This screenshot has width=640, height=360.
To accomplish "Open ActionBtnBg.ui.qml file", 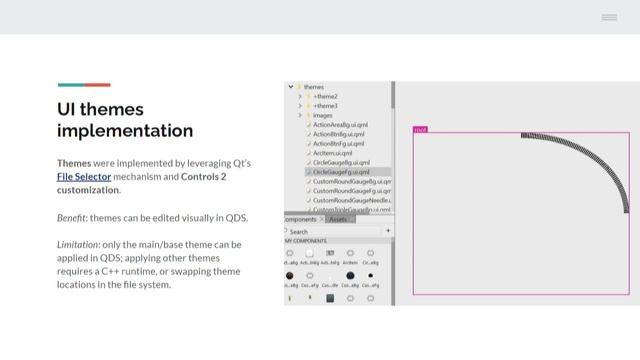I will [x=339, y=134].
